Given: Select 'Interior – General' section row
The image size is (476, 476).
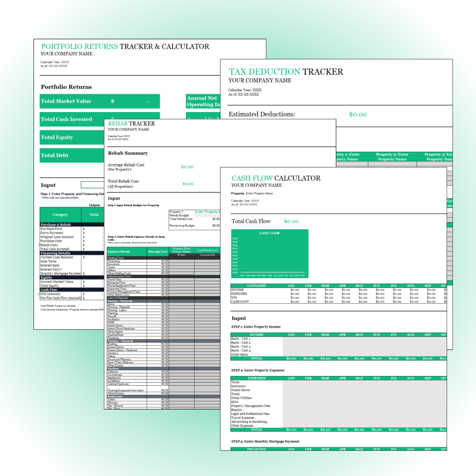Looking at the screenshot, I should coord(164,301).
